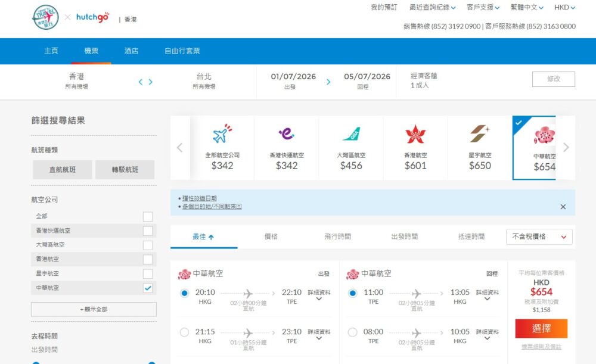Viewport: 596px width, 364px height.
Task: Select the 08:00 TPE return flight radio
Action: point(352,332)
